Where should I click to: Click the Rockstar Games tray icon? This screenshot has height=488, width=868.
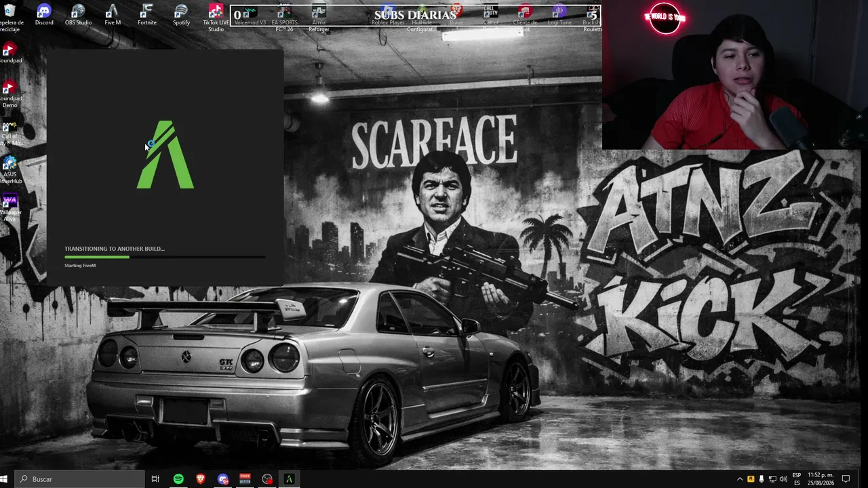pyautogui.click(x=751, y=479)
